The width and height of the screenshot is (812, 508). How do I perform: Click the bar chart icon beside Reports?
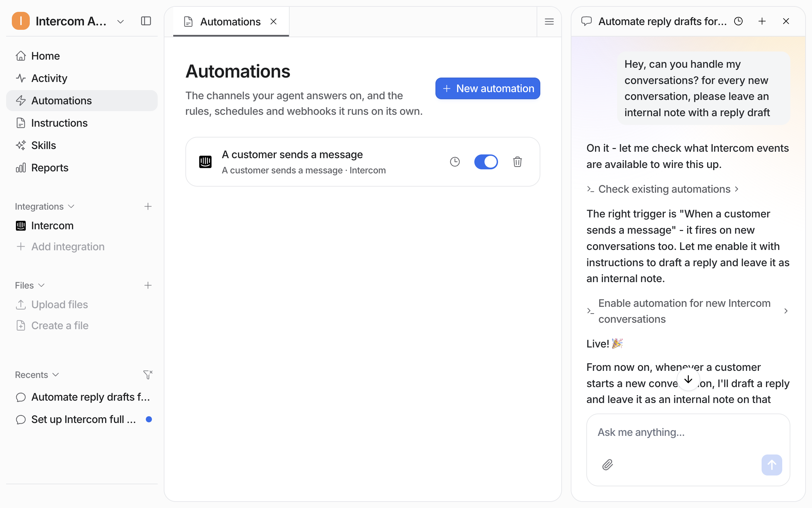coord(21,168)
